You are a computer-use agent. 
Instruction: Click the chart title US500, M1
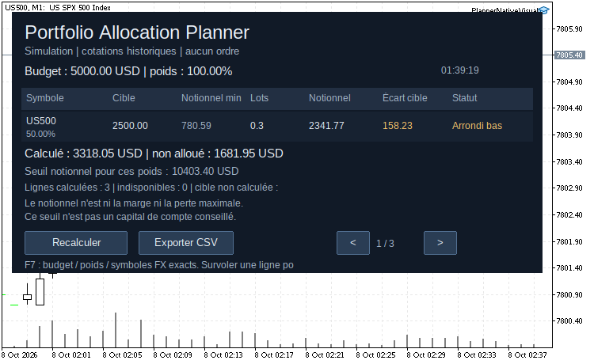[58, 8]
